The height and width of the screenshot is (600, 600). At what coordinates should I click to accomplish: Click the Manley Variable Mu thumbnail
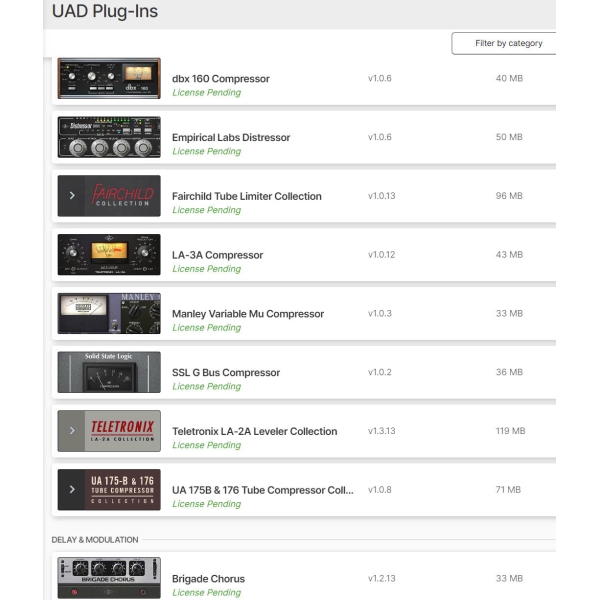coord(109,313)
